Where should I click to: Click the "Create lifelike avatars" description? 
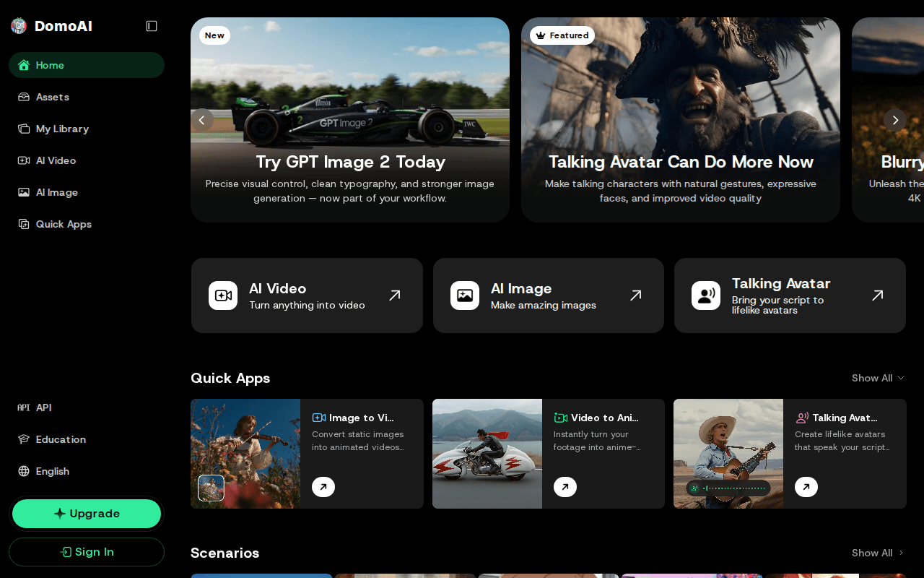click(x=842, y=441)
